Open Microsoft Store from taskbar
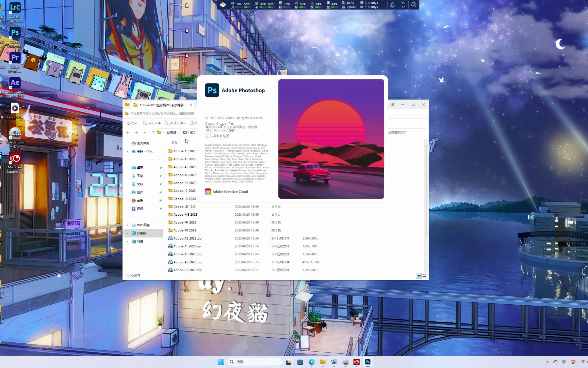This screenshot has height=368, width=588. (300, 362)
